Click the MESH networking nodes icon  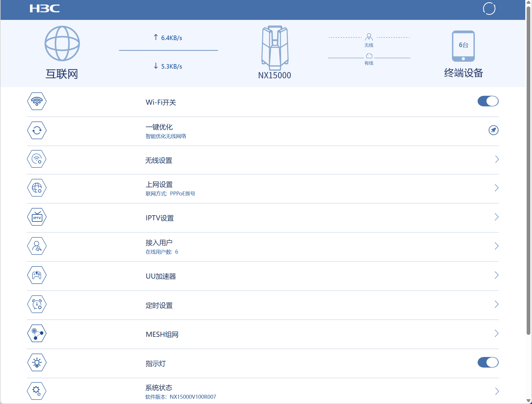(37, 333)
